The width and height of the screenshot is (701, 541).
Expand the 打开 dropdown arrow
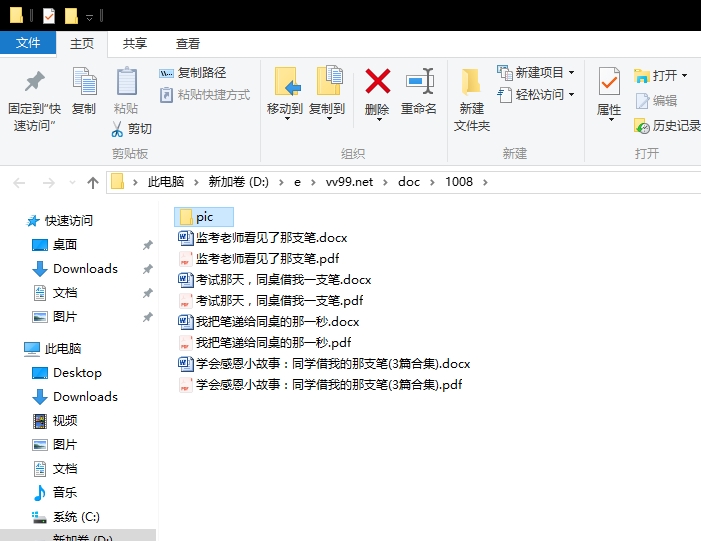(684, 76)
